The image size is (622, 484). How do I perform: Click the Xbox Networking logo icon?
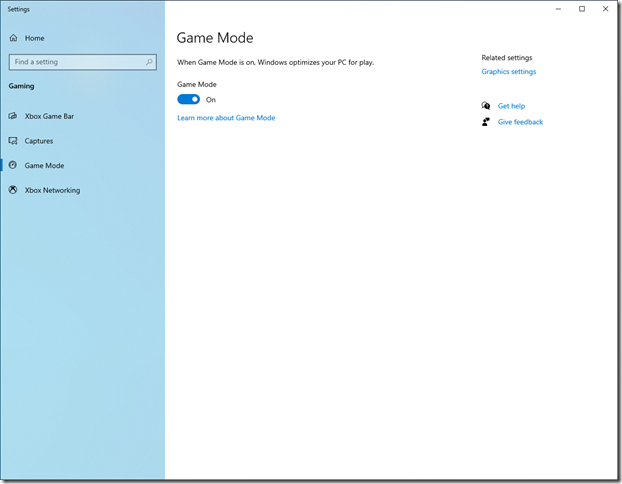click(x=13, y=190)
